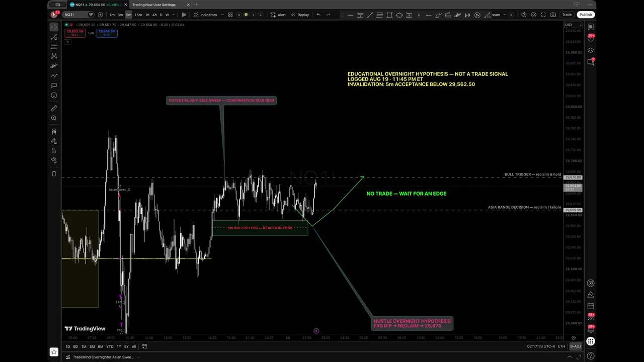Start bar Replay mode

pos(300,15)
